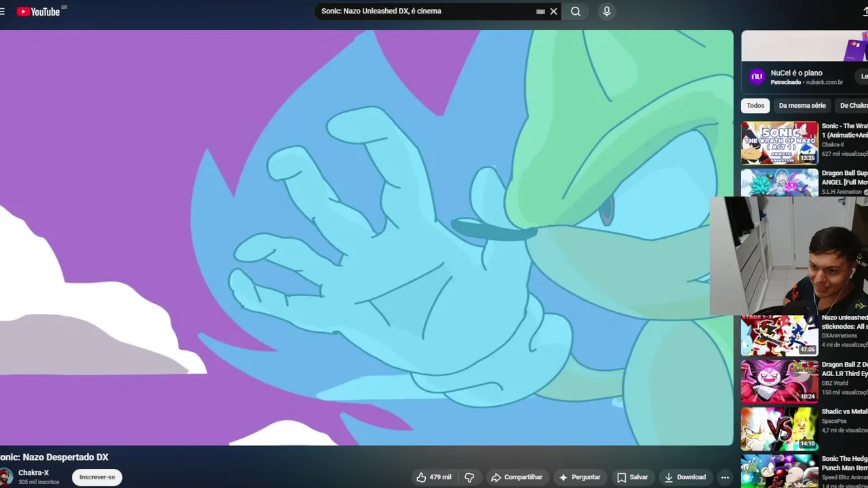The image size is (868, 488).
Task: Open Dragon Ball Z AGL LR title
Action: (845, 369)
